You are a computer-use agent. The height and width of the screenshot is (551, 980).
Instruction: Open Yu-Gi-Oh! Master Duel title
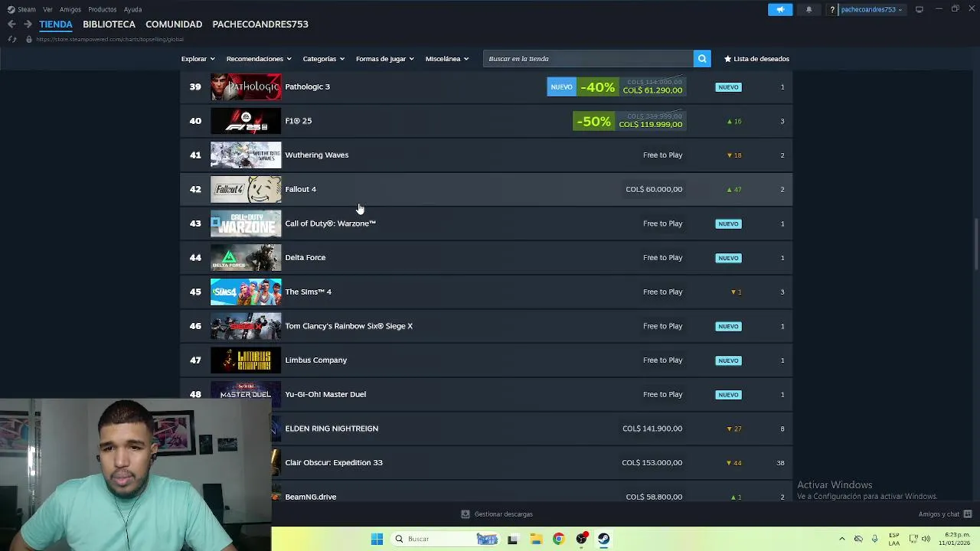(325, 394)
